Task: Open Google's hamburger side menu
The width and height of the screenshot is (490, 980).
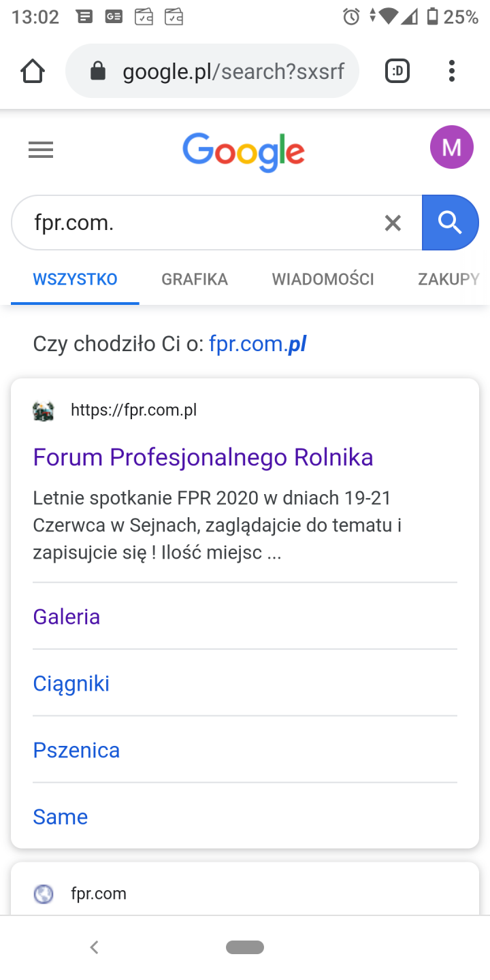Action: pyautogui.click(x=41, y=150)
